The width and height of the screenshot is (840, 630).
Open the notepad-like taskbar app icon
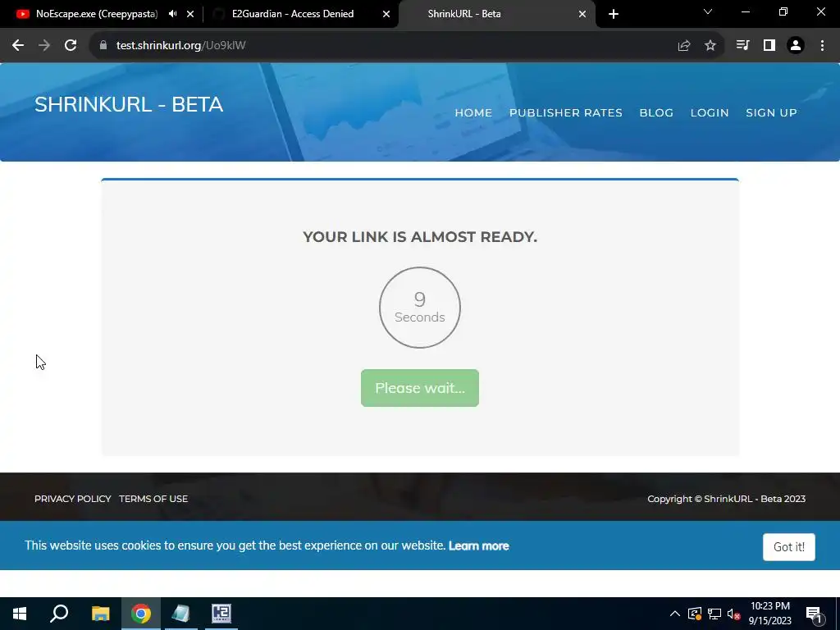(181, 614)
